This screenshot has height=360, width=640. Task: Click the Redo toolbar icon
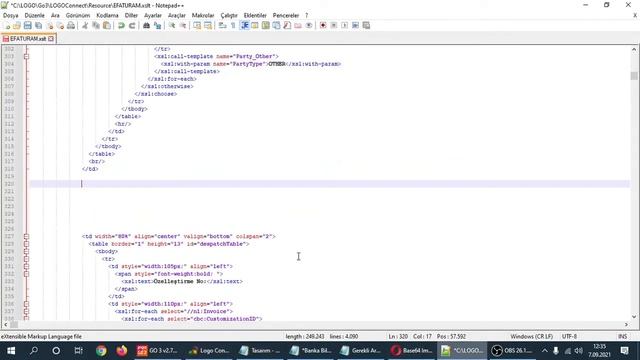[132, 26]
